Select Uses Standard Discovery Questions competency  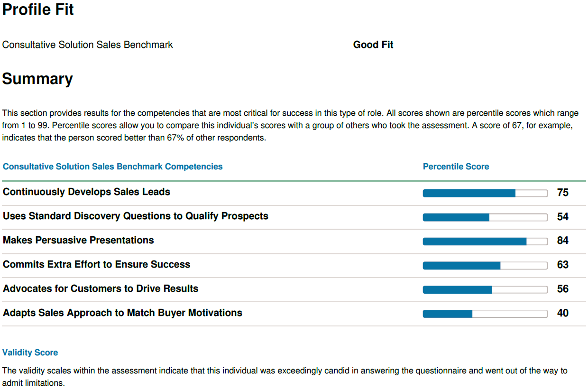pos(136,216)
